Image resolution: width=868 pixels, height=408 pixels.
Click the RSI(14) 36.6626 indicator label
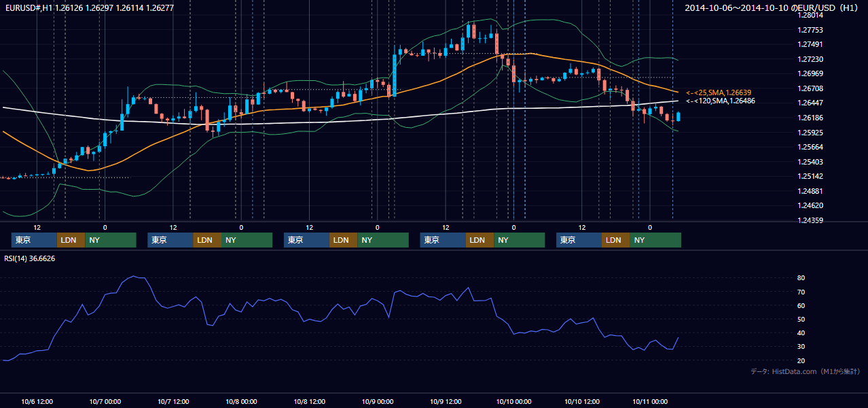(x=30, y=258)
